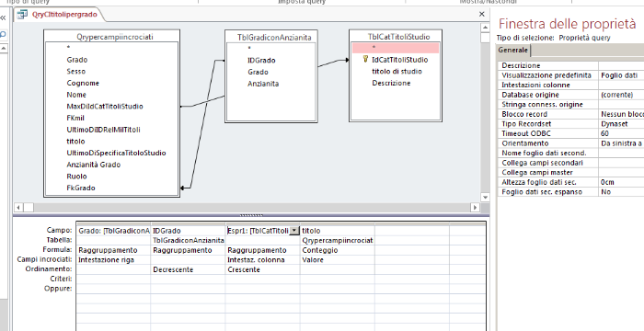Click the diagram's vertical scrollbar down arrow
Viewport: 644px width, 331px height.
pos(485,197)
